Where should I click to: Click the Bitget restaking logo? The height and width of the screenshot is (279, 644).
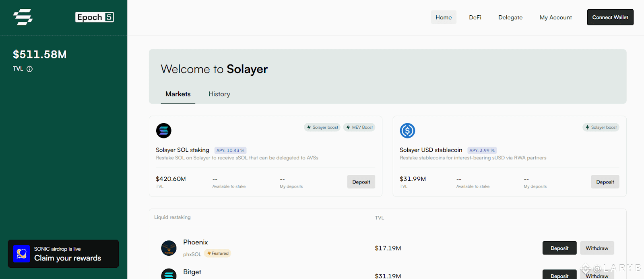(x=169, y=274)
